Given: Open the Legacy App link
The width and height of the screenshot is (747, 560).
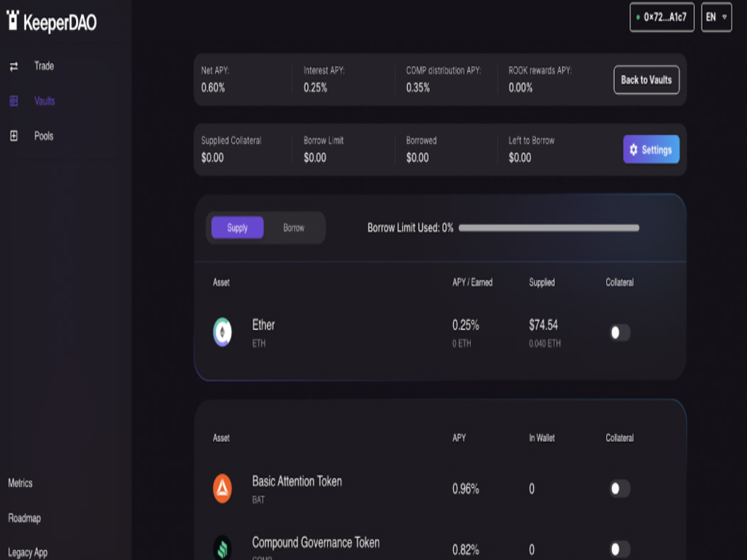Looking at the screenshot, I should (x=28, y=553).
